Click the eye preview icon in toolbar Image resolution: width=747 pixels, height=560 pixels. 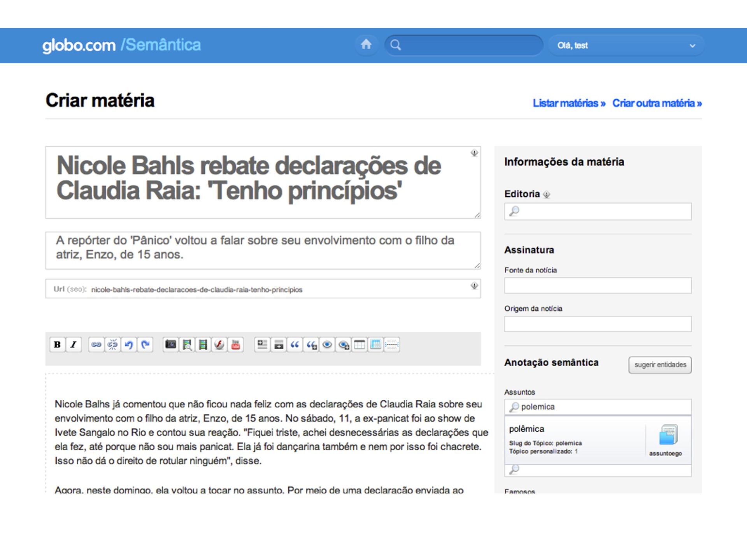(x=327, y=345)
